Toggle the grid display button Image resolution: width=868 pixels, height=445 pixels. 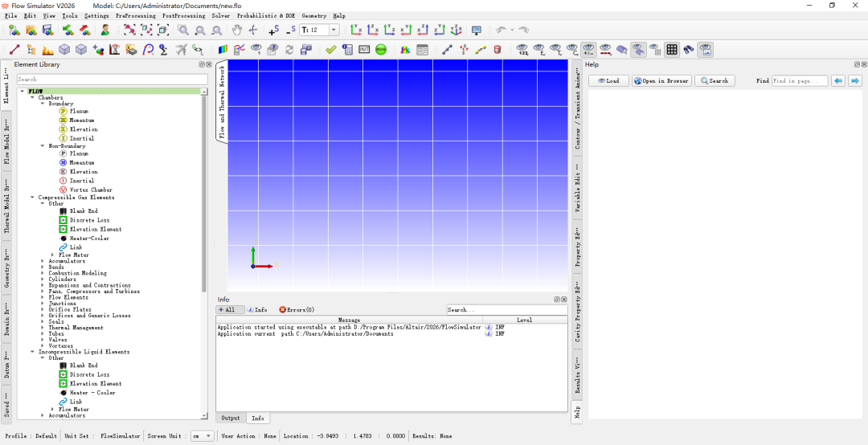672,50
